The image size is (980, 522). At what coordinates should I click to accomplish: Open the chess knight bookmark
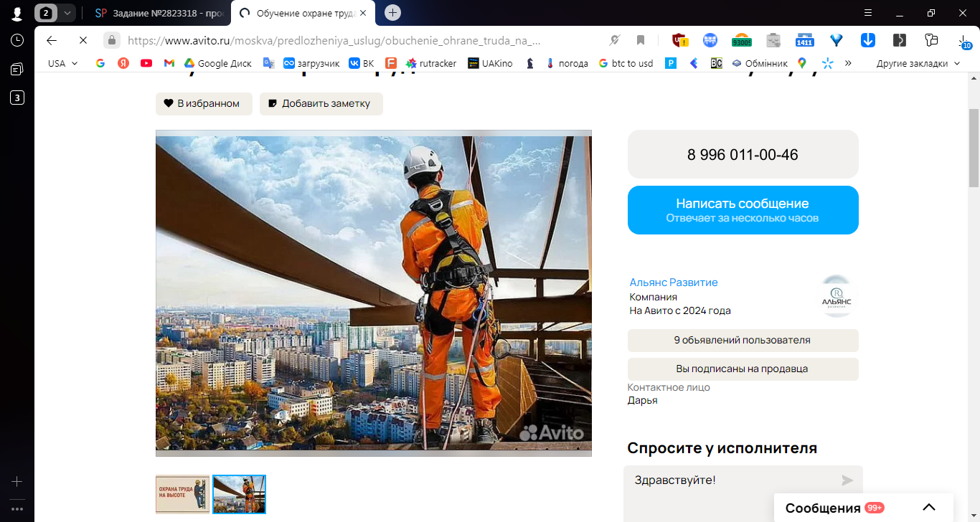point(530,63)
